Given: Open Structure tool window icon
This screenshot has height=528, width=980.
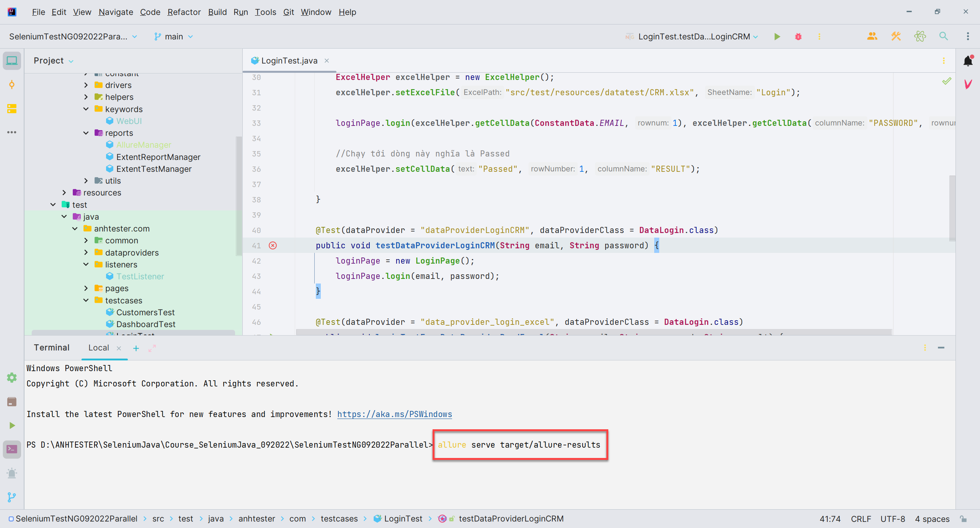Looking at the screenshot, I should pos(12,109).
